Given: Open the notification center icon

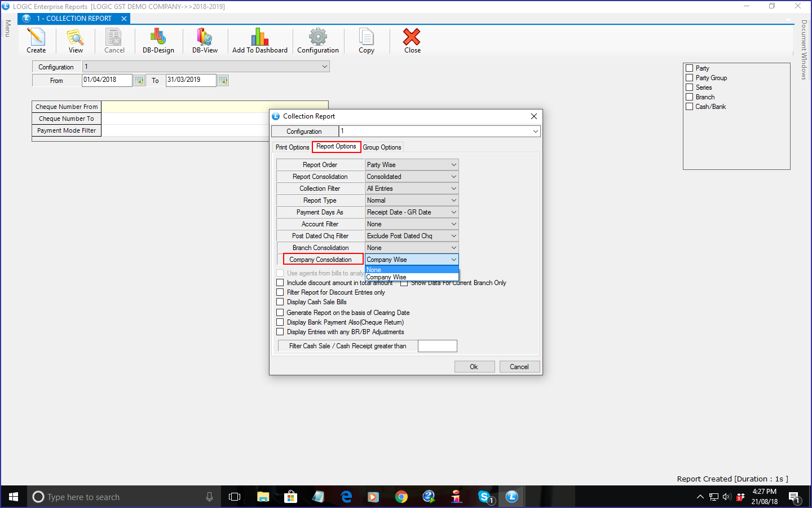Looking at the screenshot, I should (x=794, y=497).
